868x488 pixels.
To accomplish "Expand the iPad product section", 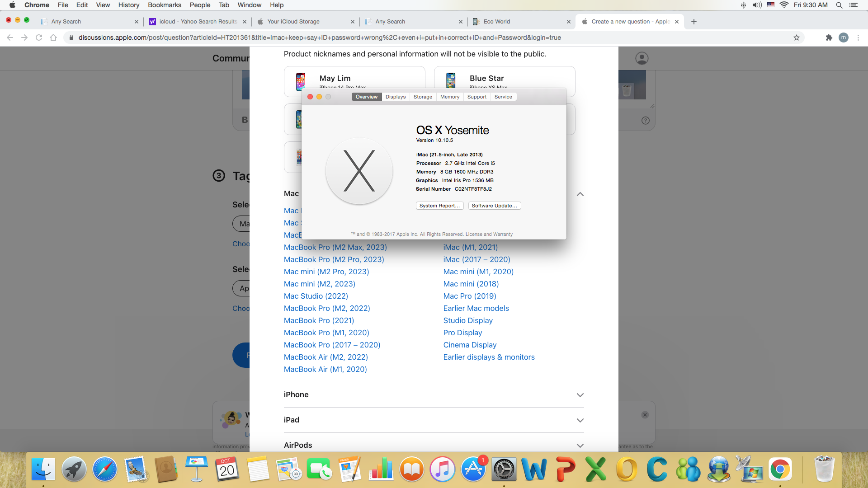I will point(580,420).
